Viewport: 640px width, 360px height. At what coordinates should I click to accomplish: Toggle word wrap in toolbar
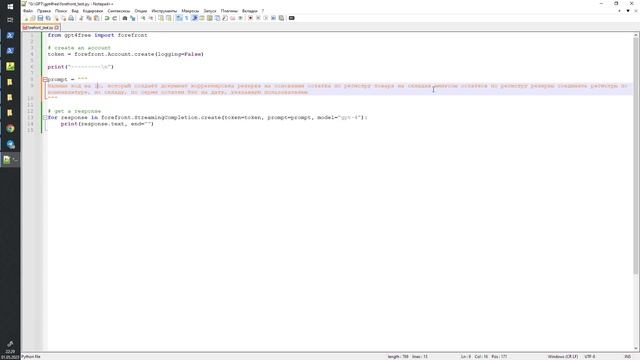click(x=178, y=18)
